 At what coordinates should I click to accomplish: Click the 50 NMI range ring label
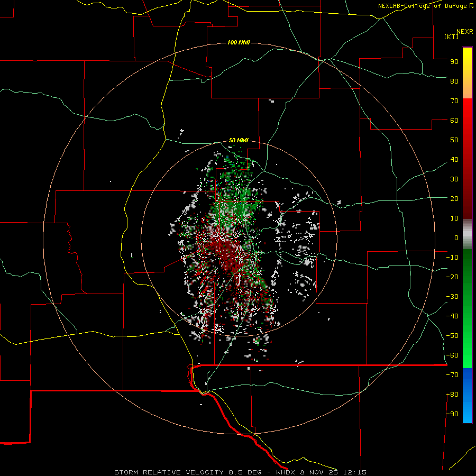[239, 140]
